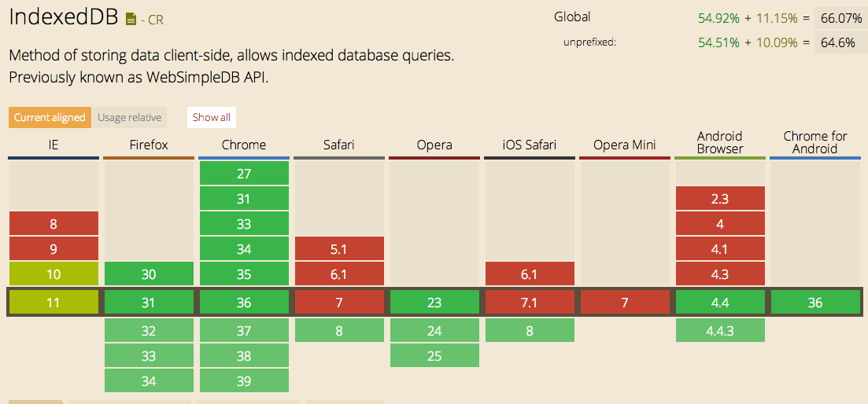Open the CR status link
The image size is (868, 404).
pyautogui.click(x=155, y=20)
